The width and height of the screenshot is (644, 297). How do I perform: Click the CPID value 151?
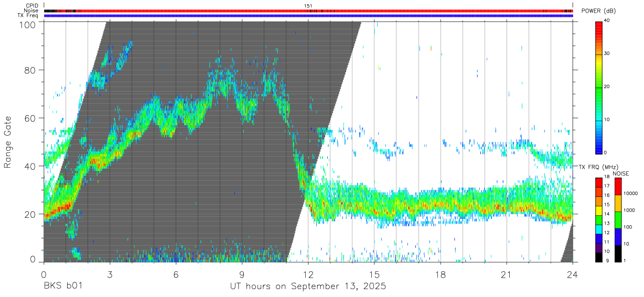pos(308,6)
